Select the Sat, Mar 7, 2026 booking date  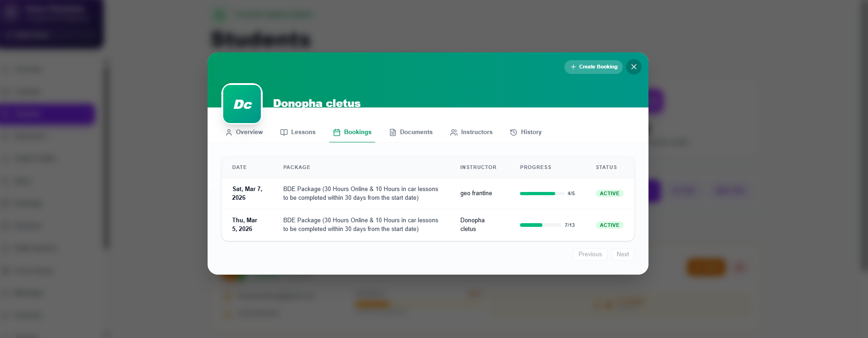pos(247,193)
